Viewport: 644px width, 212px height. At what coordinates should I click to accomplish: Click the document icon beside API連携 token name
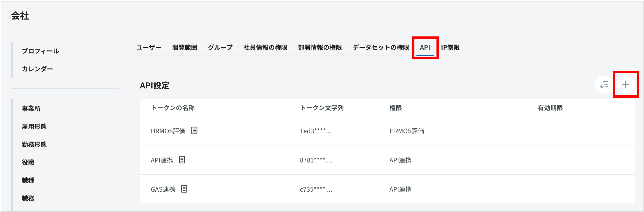click(x=182, y=160)
